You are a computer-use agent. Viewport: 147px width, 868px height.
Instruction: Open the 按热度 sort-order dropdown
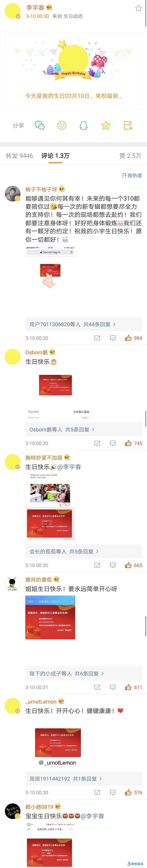(132, 175)
